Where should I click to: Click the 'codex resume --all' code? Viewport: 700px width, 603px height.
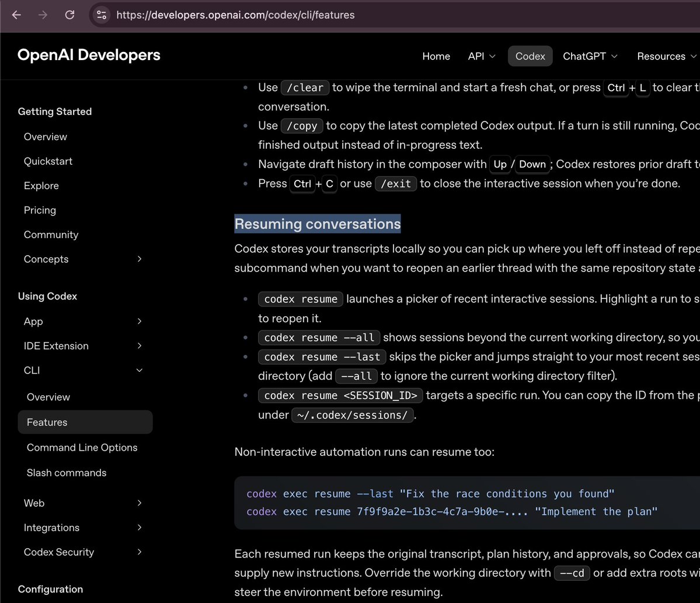coord(319,337)
